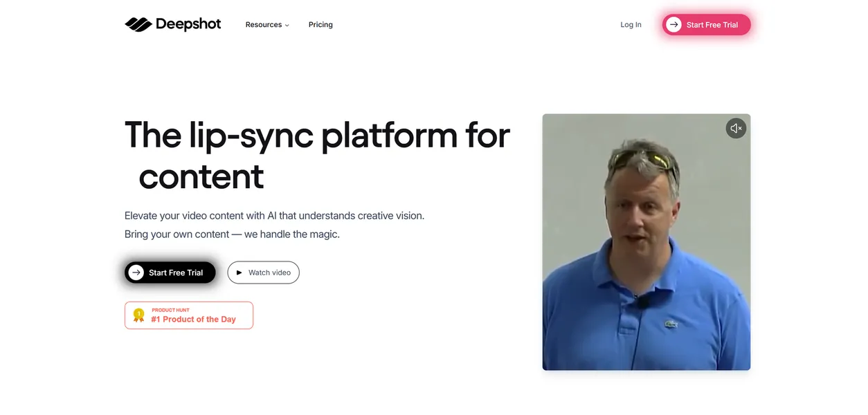Click the arrow circle in the pink trial button
The width and height of the screenshot is (868, 415).
(673, 24)
